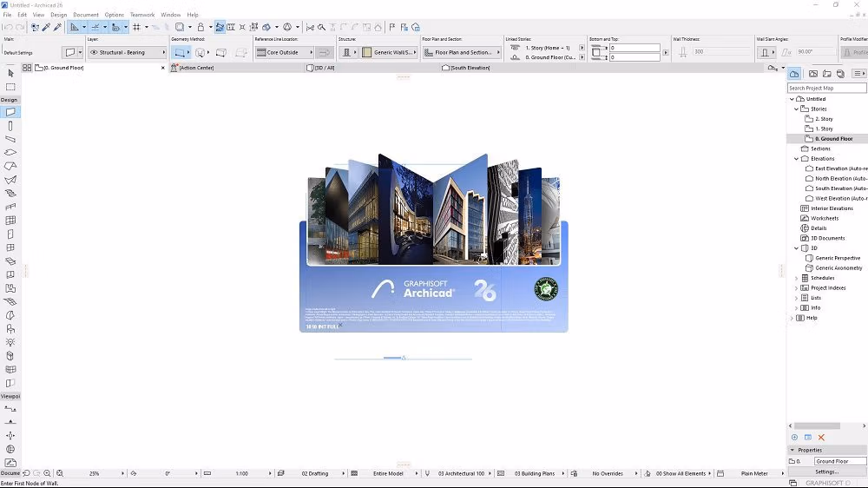868x488 pixels.
Task: Open 02 Drafting layer combination dropdown
Action: [x=316, y=473]
